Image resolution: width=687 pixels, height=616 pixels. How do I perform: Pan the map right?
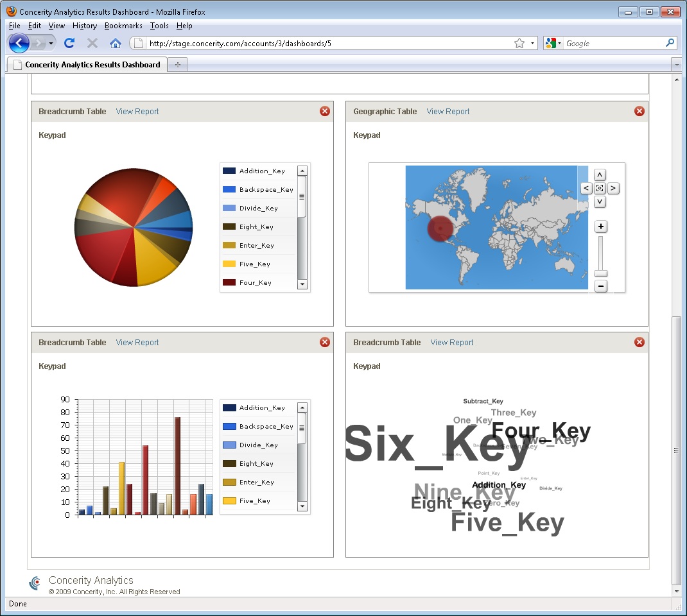613,188
